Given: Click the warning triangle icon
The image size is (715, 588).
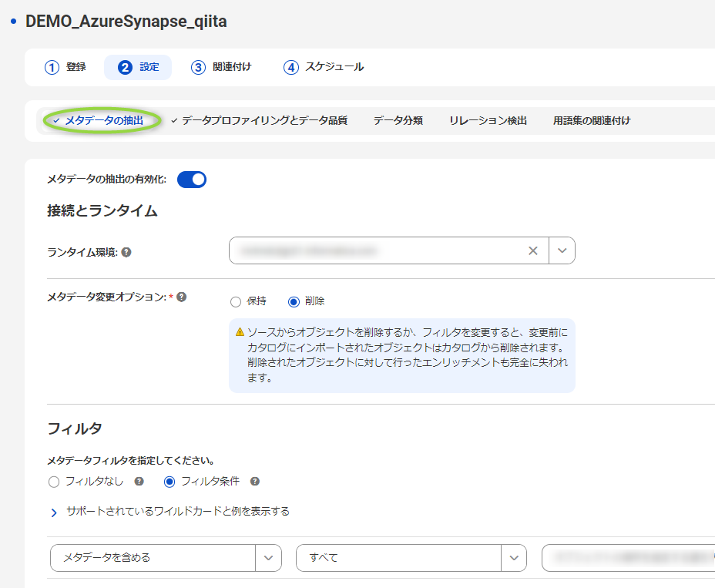Looking at the screenshot, I should click(240, 332).
